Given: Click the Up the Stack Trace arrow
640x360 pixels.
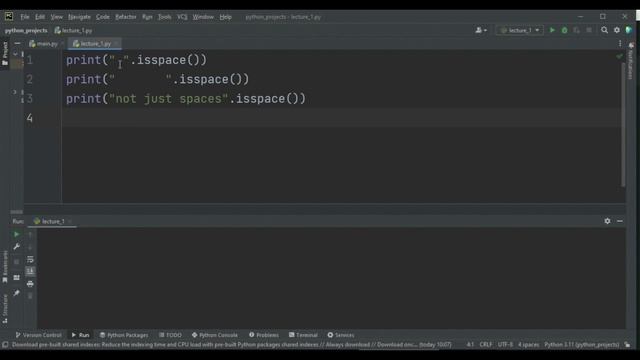Looking at the screenshot, I should tap(30, 235).
